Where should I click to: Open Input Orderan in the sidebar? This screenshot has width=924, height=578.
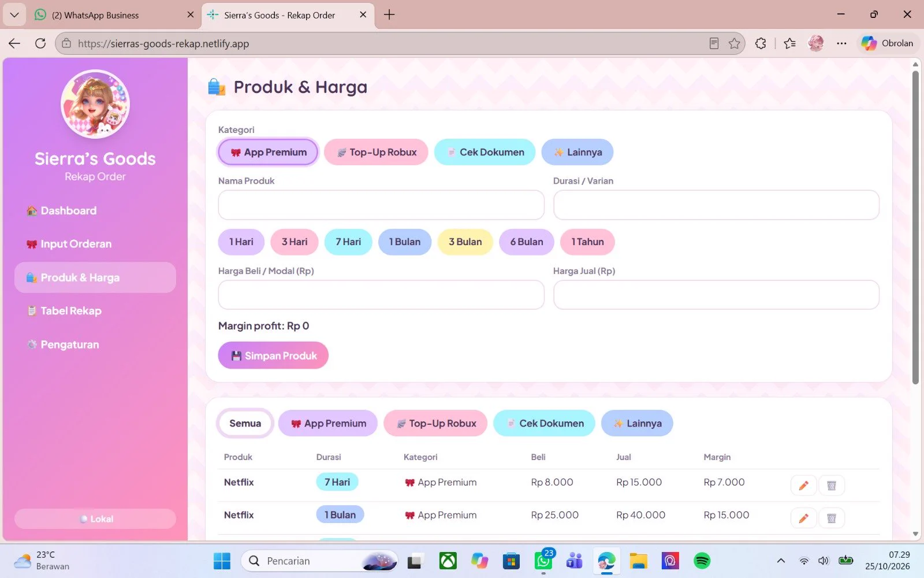point(95,244)
